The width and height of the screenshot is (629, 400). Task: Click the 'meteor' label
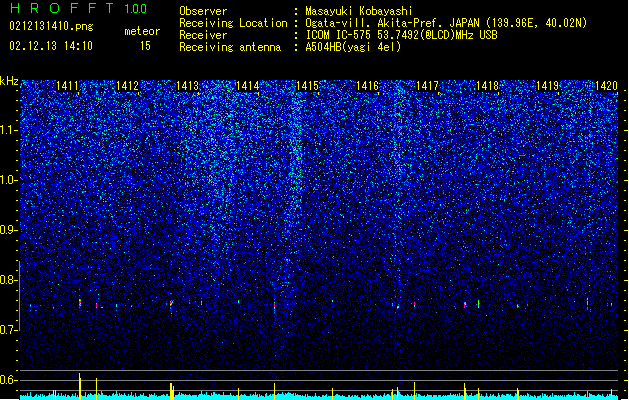pyautogui.click(x=142, y=31)
